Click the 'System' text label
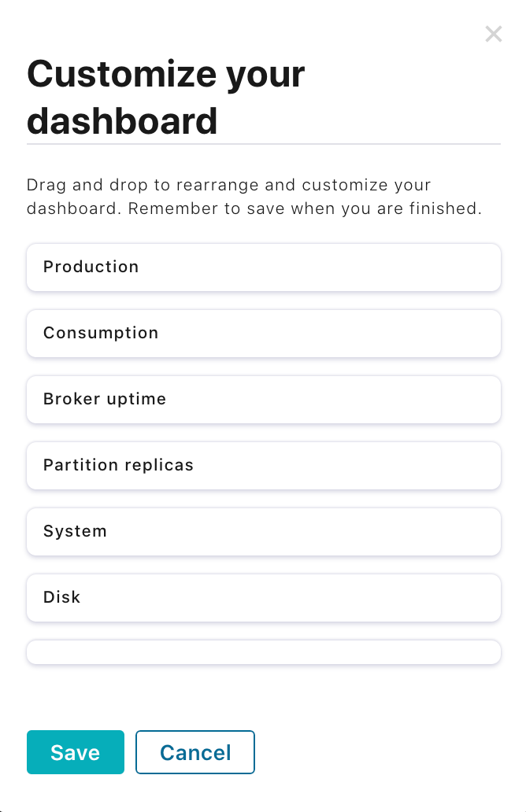 tap(75, 531)
